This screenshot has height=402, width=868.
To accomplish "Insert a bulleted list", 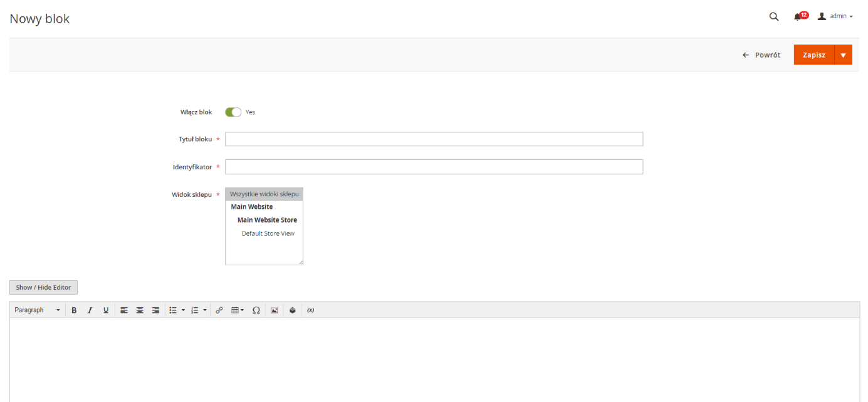I will click(x=173, y=310).
